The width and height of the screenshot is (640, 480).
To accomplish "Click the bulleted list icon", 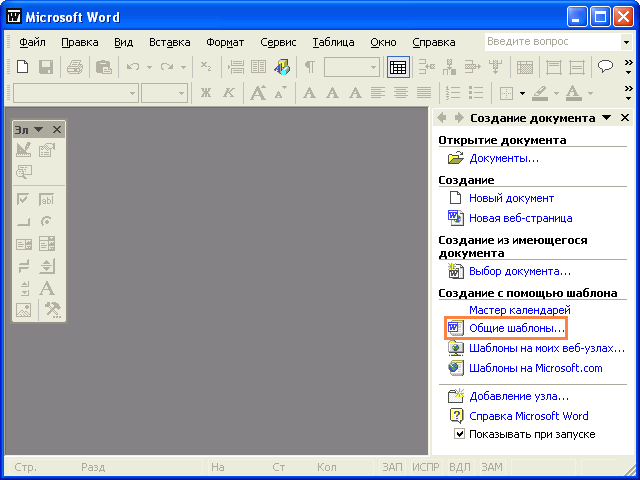I will coord(476,93).
